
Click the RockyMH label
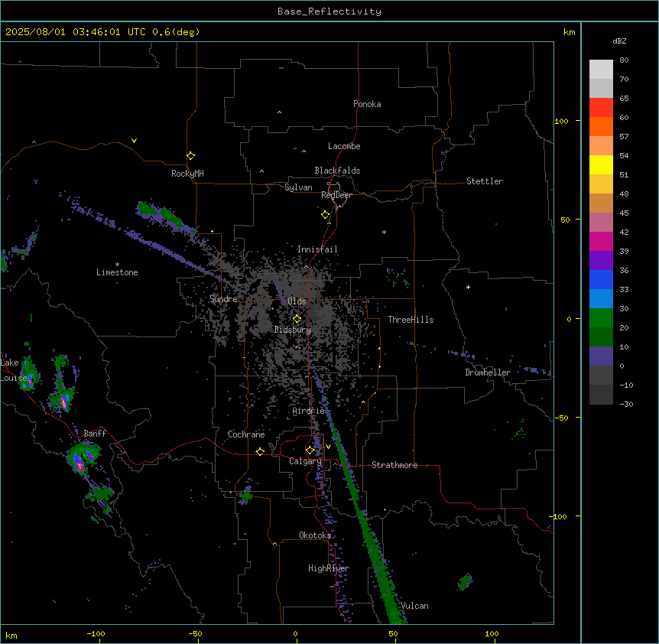tap(187, 174)
